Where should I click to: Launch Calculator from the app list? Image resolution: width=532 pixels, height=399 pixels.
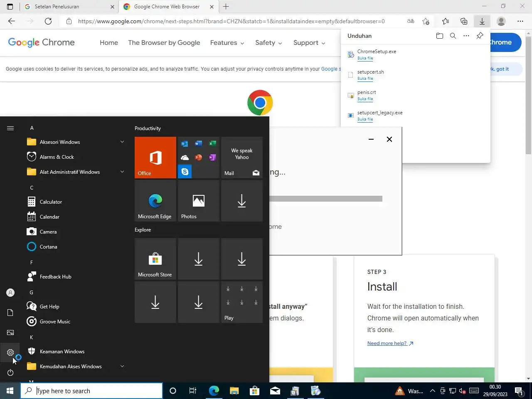[x=75, y=202]
